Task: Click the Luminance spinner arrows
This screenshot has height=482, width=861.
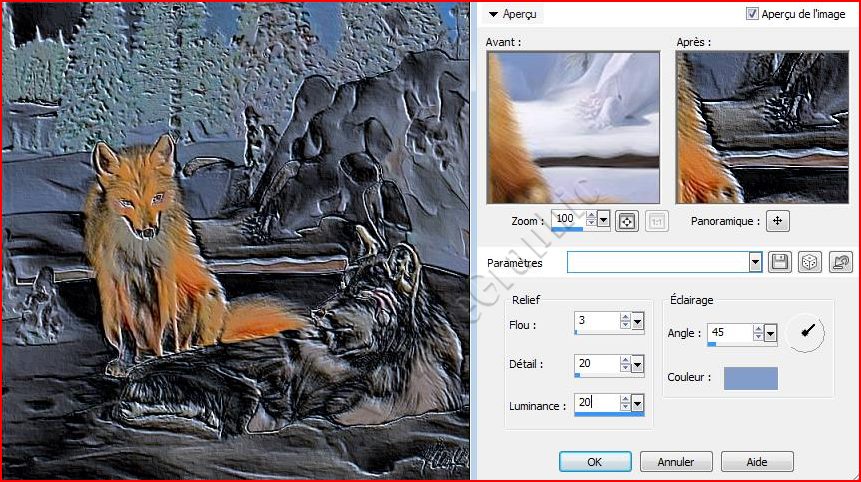Action: pyautogui.click(x=625, y=403)
